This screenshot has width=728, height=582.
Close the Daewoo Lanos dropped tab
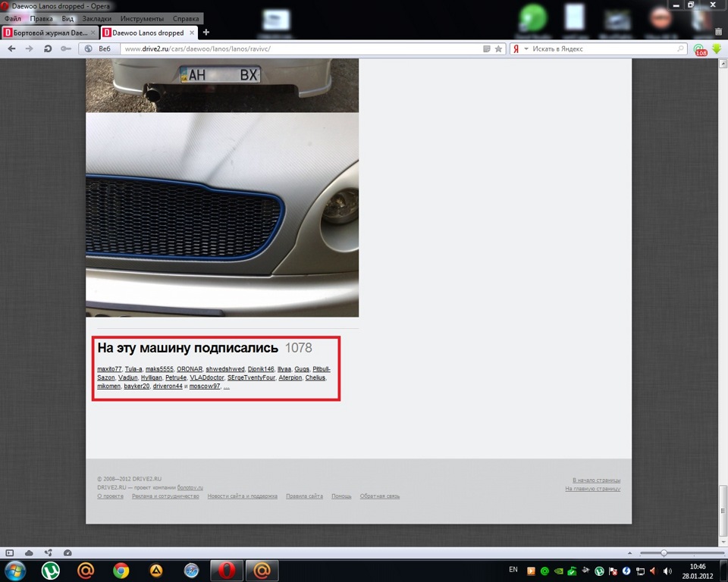pyautogui.click(x=192, y=33)
